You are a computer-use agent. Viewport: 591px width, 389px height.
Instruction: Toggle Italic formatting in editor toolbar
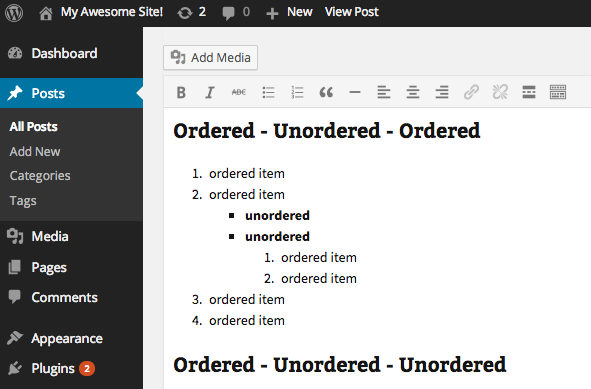pyautogui.click(x=210, y=92)
